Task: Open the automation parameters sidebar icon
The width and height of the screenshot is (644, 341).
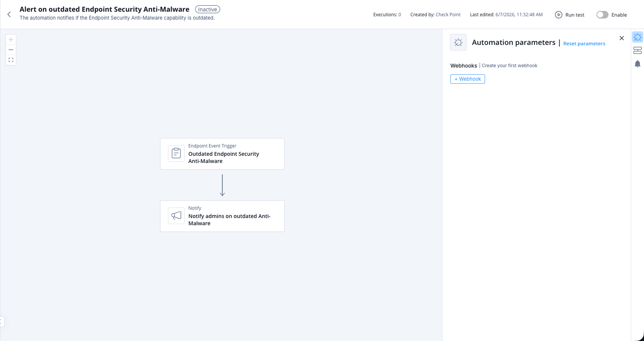Action: [x=637, y=37]
